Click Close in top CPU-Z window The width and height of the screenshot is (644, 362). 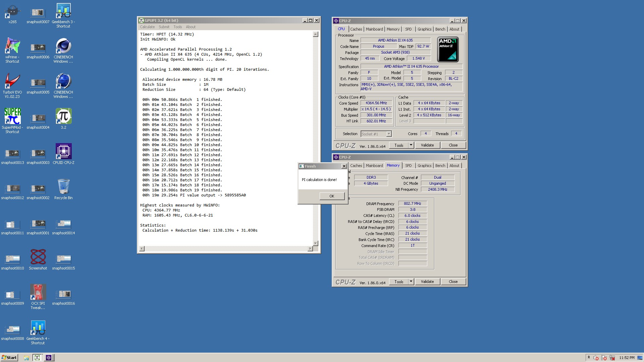[x=453, y=145]
